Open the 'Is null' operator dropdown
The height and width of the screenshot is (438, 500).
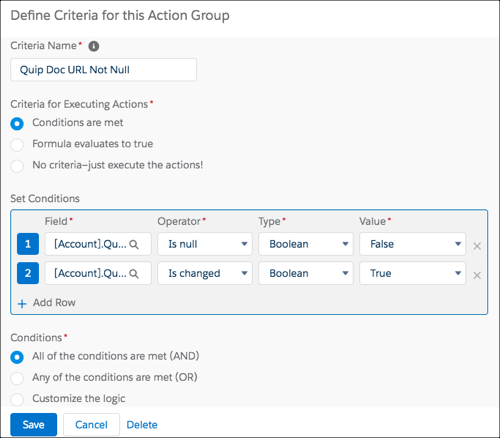click(205, 244)
